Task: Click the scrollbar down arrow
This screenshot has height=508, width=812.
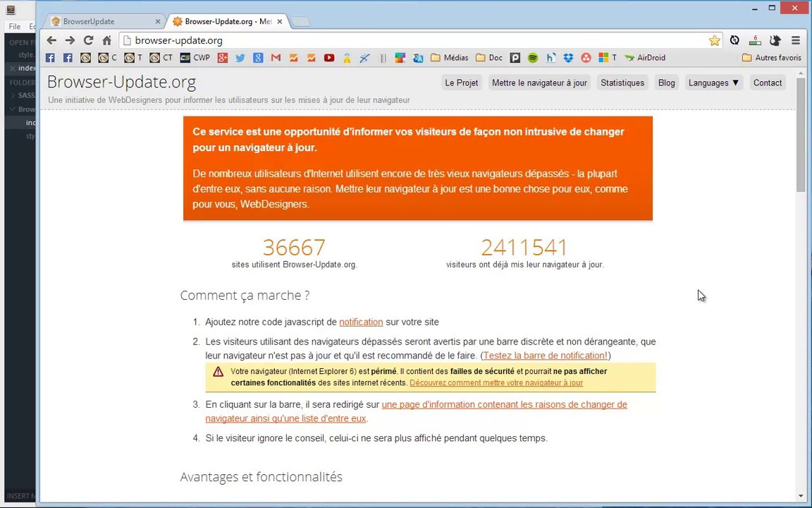Action: pyautogui.click(x=801, y=497)
